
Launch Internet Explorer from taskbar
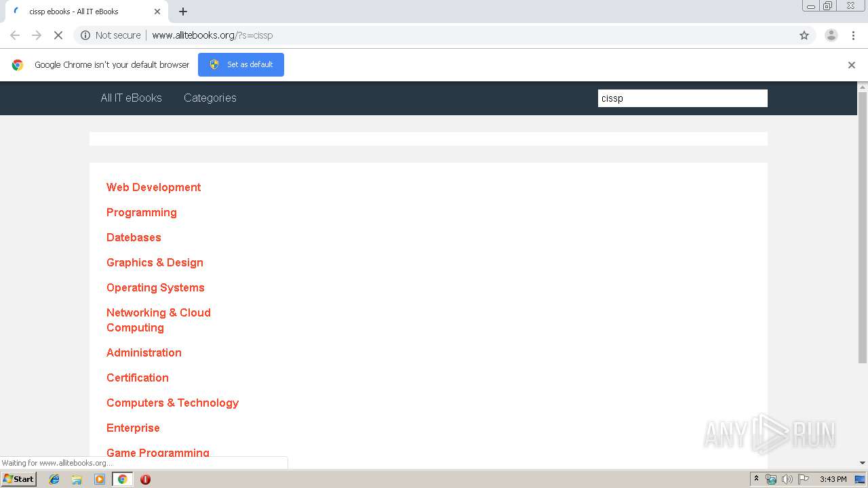click(54, 479)
